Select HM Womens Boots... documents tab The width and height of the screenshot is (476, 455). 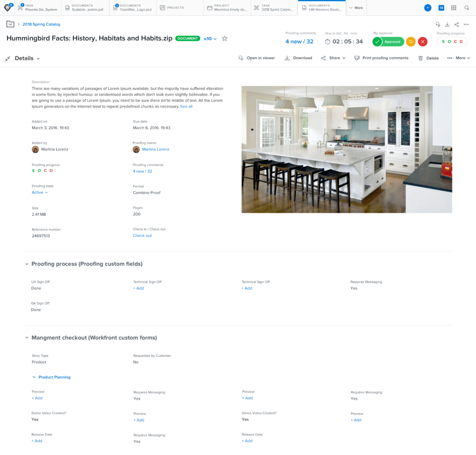322,7
